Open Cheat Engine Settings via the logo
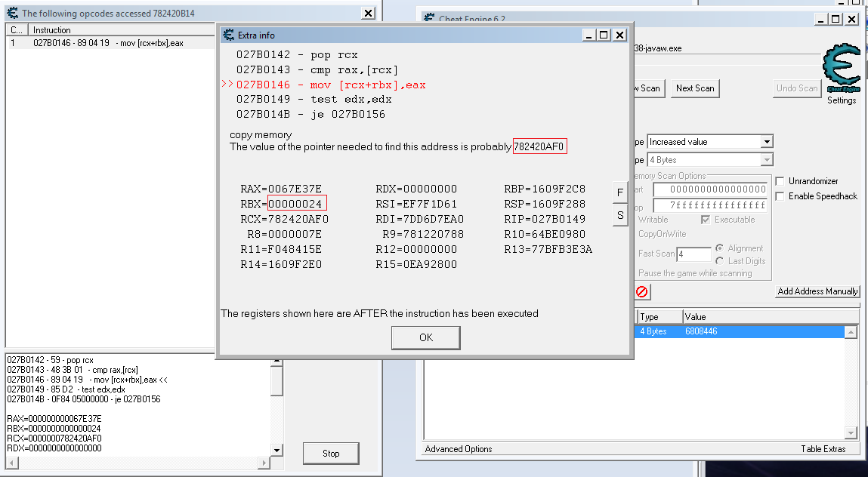The height and width of the screenshot is (477, 868). [840, 72]
